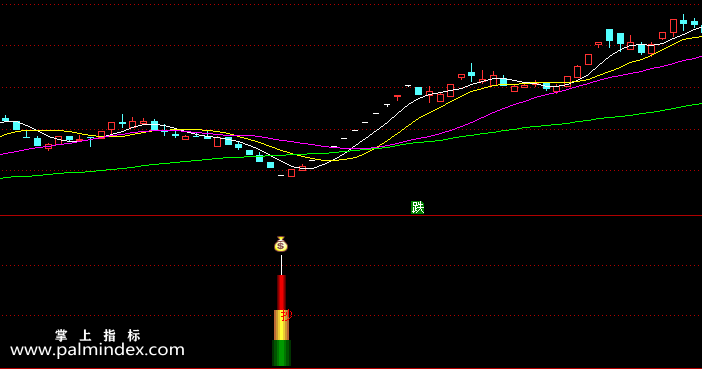This screenshot has width=702, height=369.
Task: Click the red 抄 signal character
Action: pos(286,316)
